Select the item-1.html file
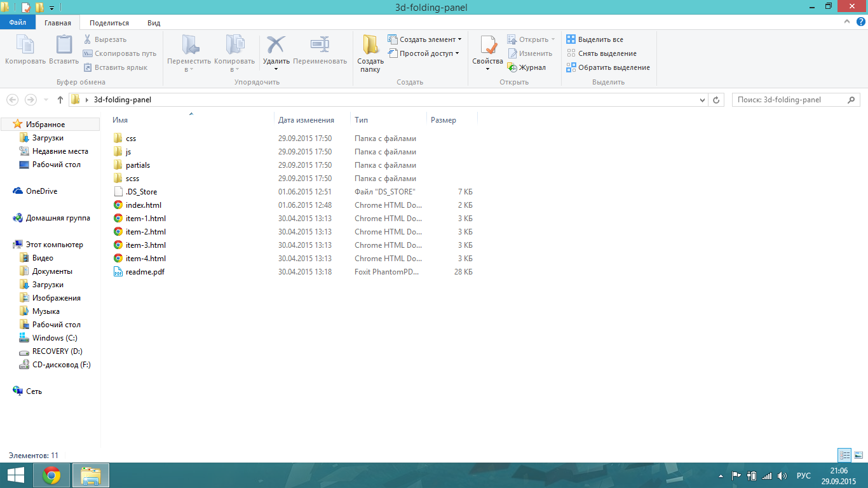This screenshot has height=488, width=868. pyautogui.click(x=146, y=219)
